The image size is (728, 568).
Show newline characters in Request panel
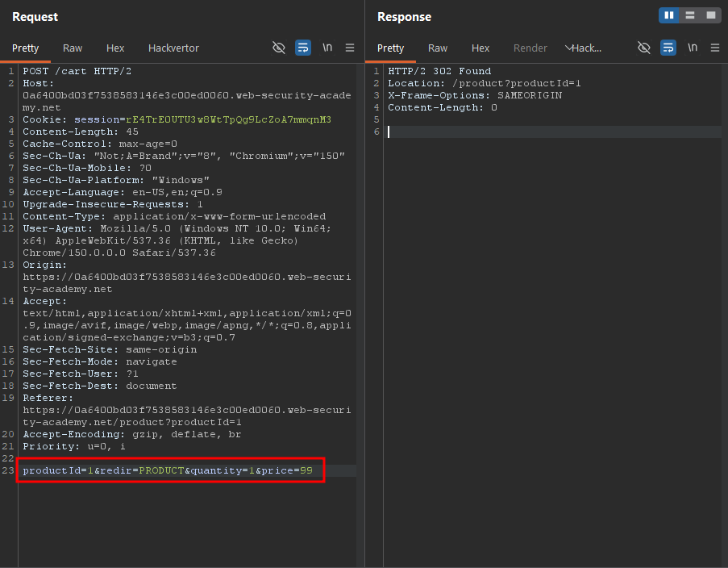tap(327, 48)
